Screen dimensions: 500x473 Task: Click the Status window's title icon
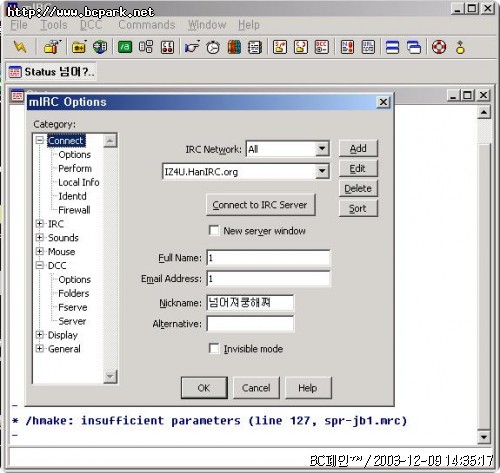pyautogui.click(x=18, y=96)
